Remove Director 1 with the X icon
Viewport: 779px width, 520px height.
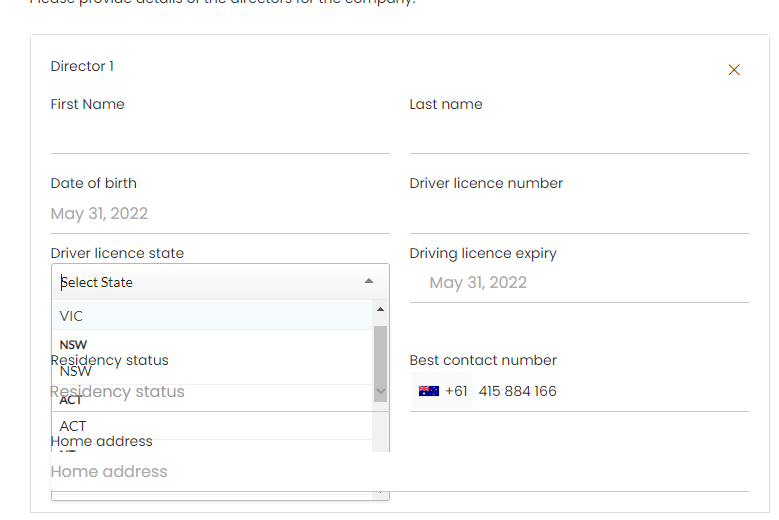pyautogui.click(x=734, y=70)
